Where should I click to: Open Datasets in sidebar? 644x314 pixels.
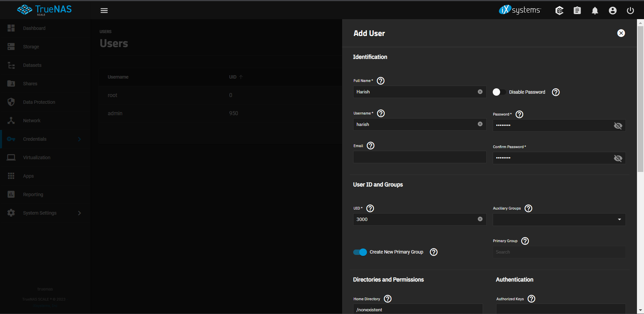[45, 65]
